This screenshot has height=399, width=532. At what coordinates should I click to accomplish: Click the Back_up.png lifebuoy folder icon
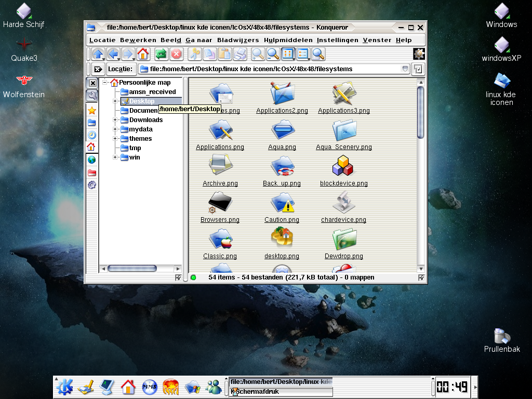282,166
